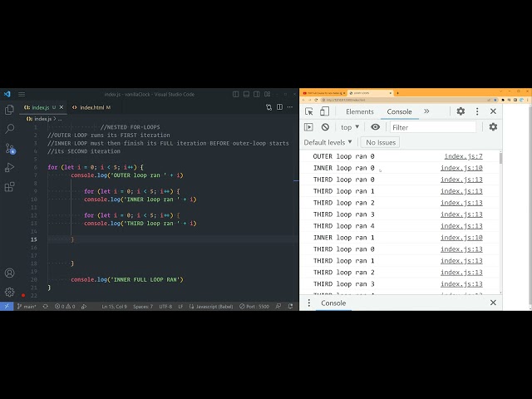Open the Default levels dropdown
Viewport: 532px width, 399px height.
pos(328,142)
